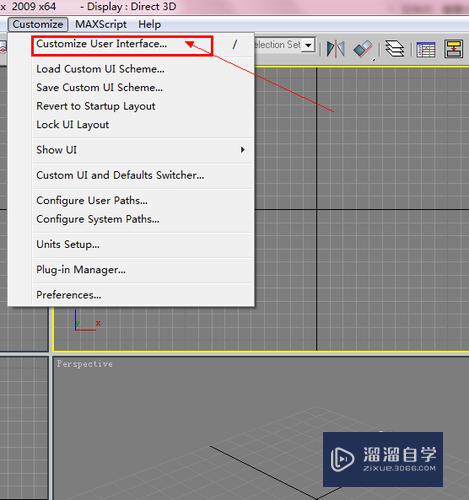Open the Layer Manager icon
The width and height of the screenshot is (469, 500).
coord(395,49)
